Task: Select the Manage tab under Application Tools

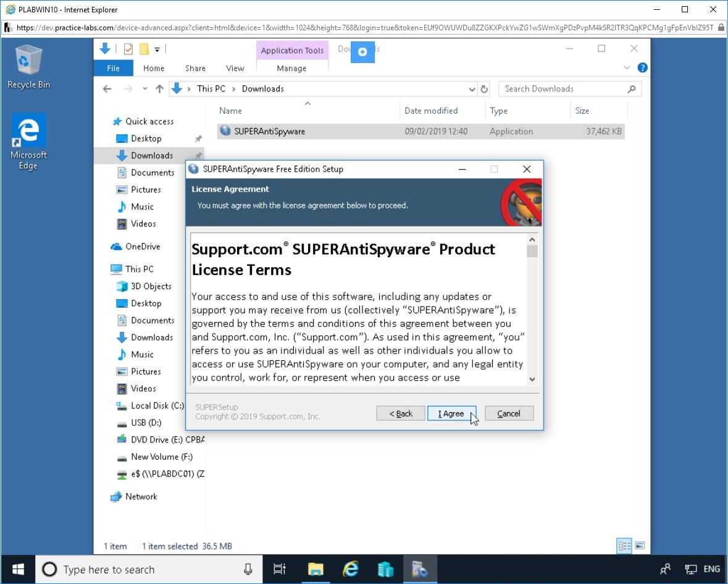Action: [x=291, y=69]
